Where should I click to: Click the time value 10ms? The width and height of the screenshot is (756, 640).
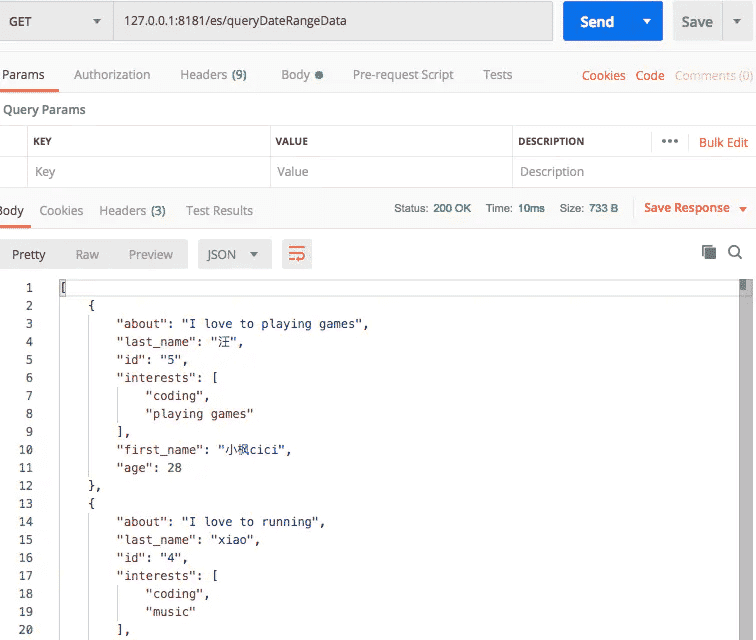(531, 208)
